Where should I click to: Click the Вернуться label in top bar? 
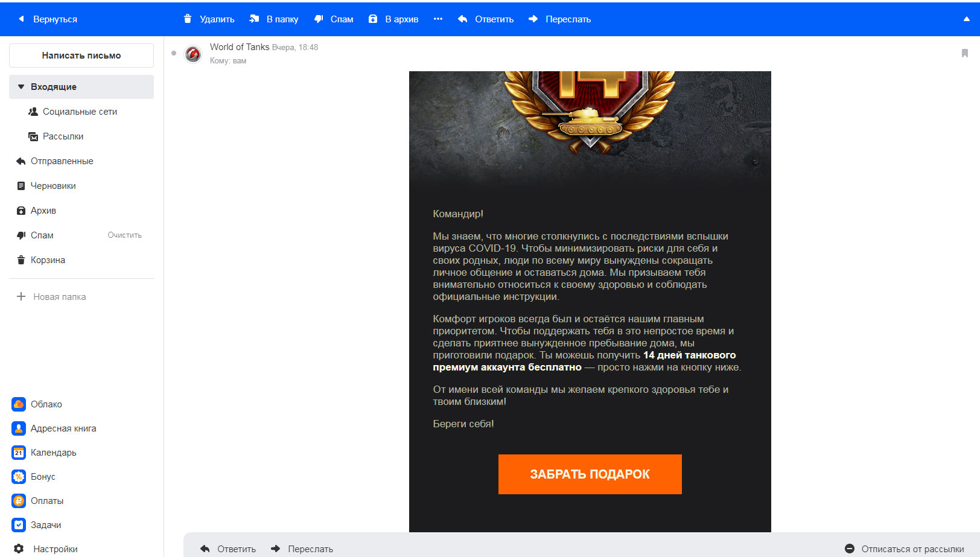pyautogui.click(x=55, y=19)
